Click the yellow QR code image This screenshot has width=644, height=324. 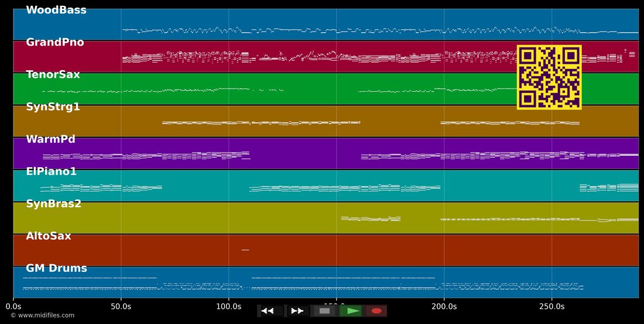pyautogui.click(x=549, y=78)
